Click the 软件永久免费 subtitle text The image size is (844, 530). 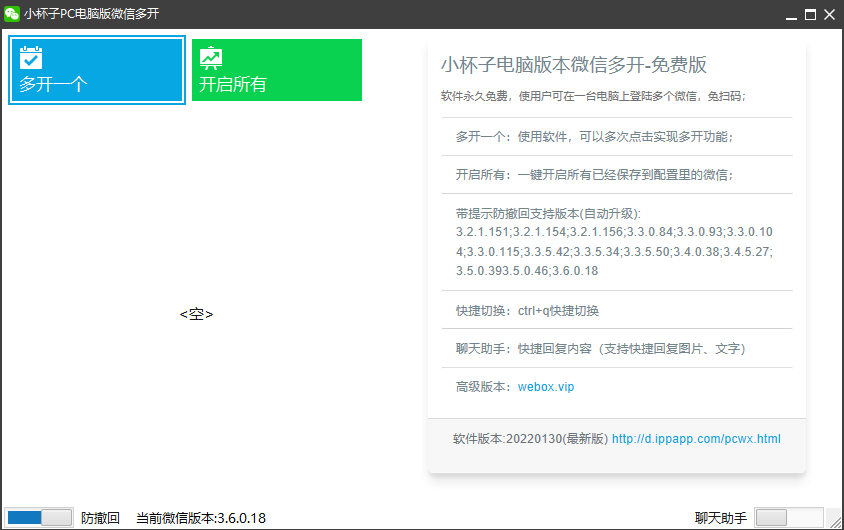click(x=593, y=96)
